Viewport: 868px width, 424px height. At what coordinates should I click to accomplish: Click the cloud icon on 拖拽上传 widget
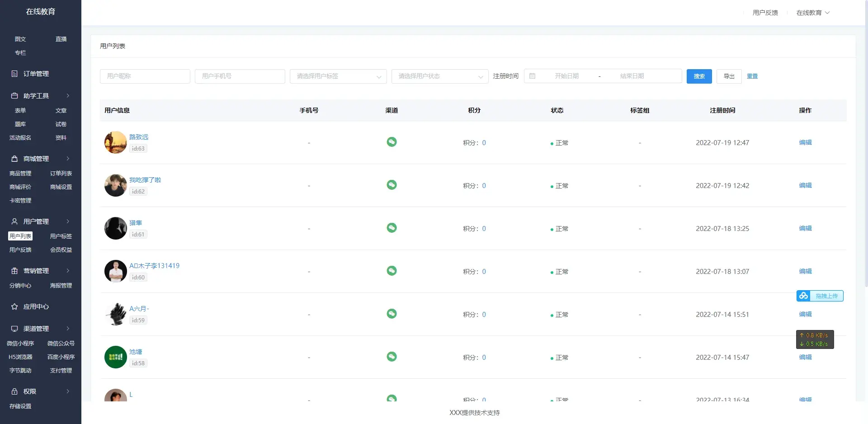click(x=803, y=296)
